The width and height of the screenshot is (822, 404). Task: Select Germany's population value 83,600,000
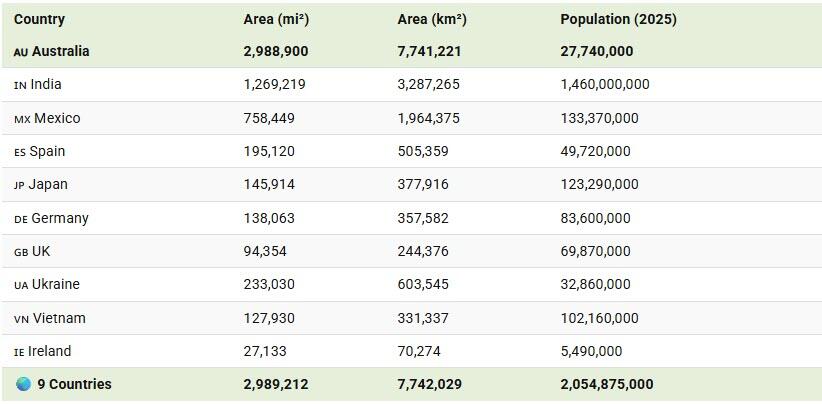coord(595,218)
